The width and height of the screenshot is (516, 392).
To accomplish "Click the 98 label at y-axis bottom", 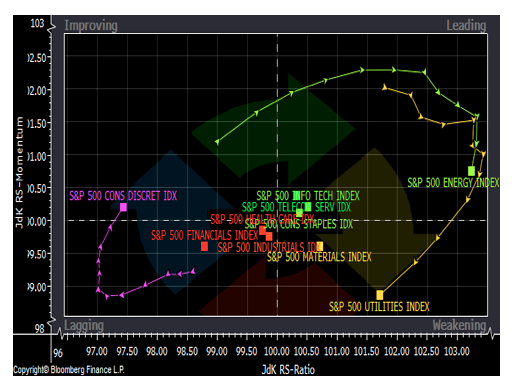I will (40, 329).
